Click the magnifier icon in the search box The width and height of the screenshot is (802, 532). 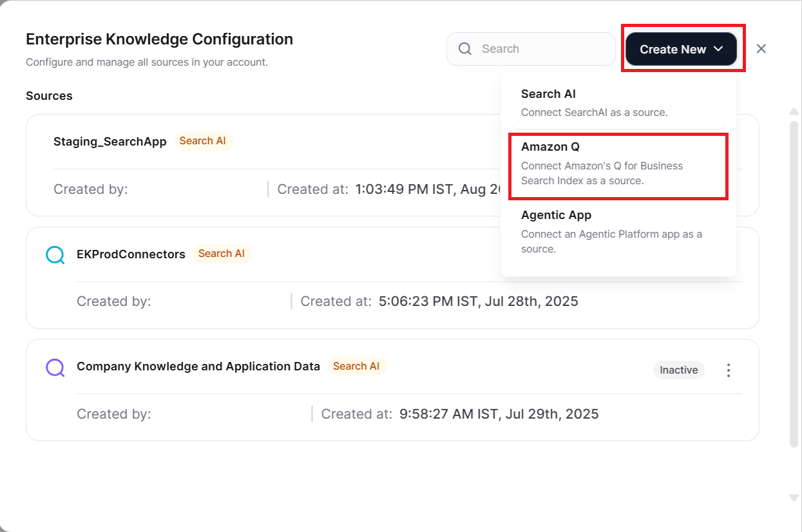coord(465,49)
